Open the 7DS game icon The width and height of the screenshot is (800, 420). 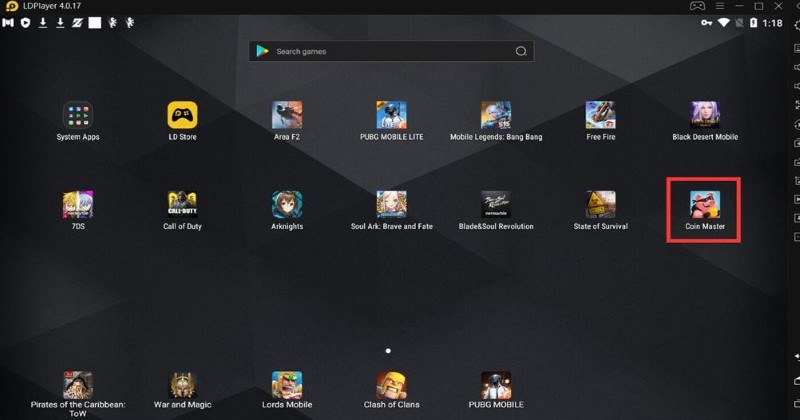[x=78, y=204]
